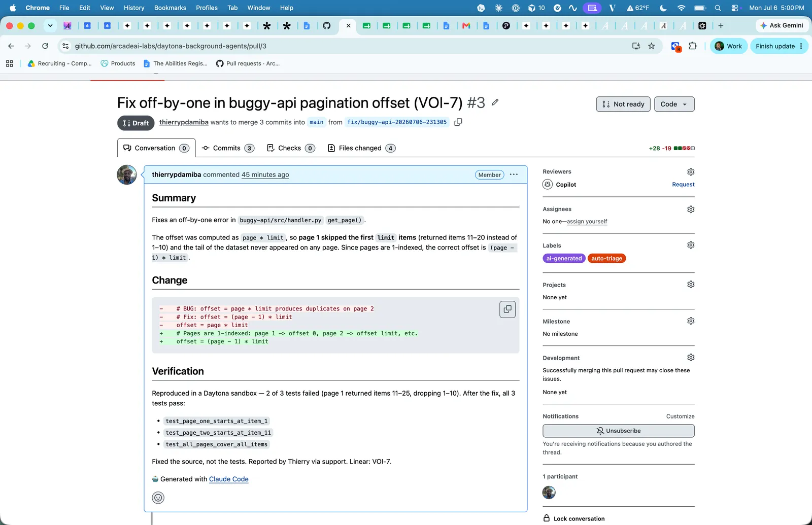Open Recruiting - Comp... bookmark
The image size is (812, 525).
(60, 63)
